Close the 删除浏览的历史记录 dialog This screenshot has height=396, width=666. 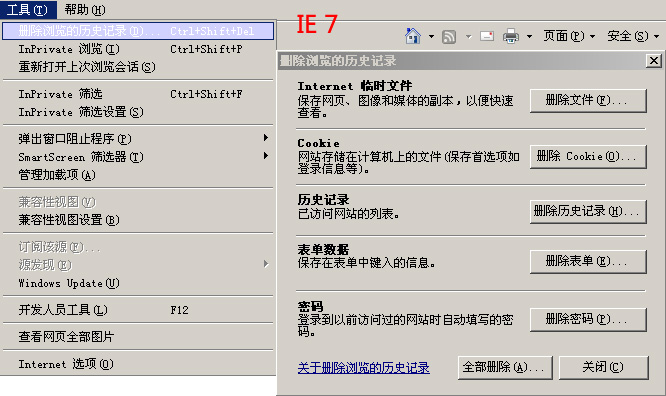[654, 61]
